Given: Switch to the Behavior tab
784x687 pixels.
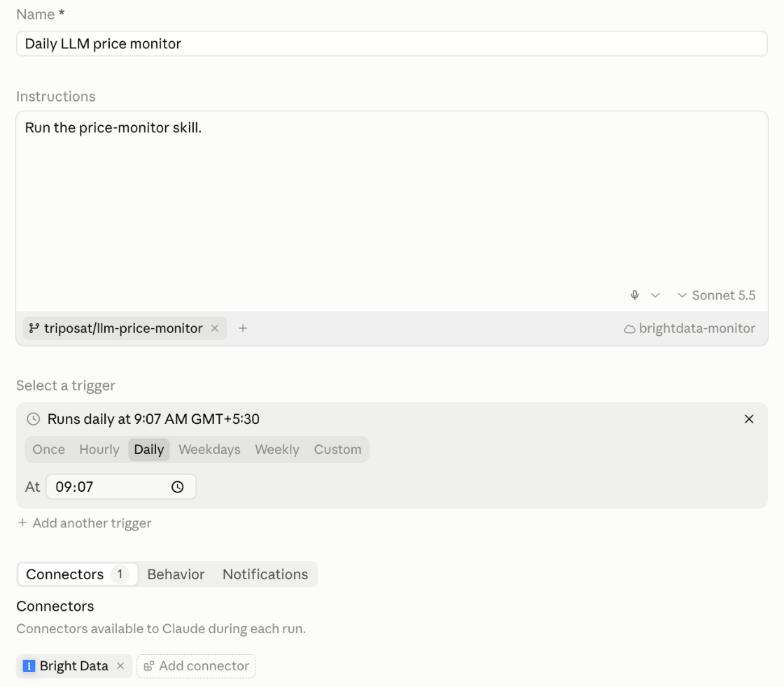Looking at the screenshot, I should 176,574.
